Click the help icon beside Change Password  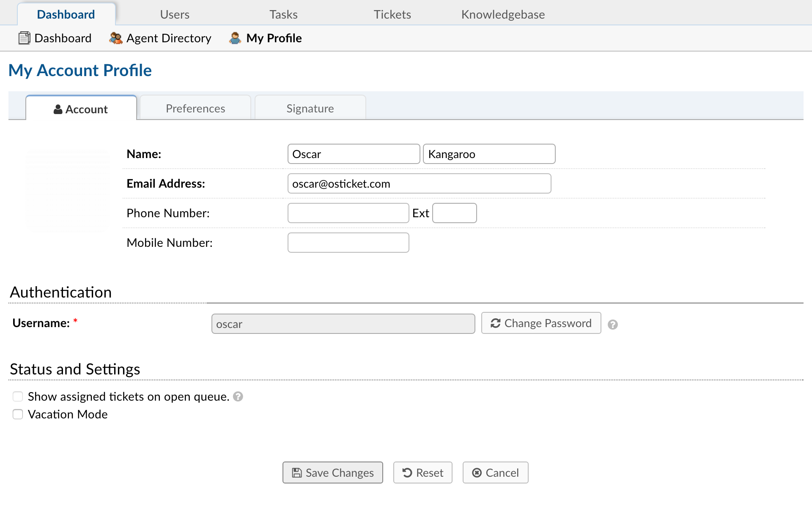point(612,325)
